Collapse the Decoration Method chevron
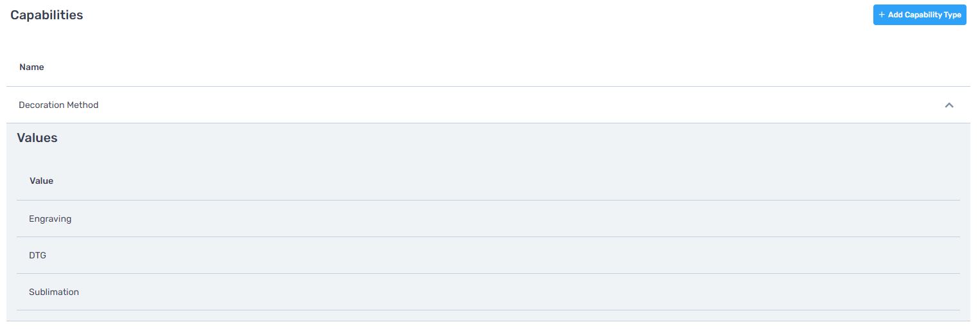 949,105
